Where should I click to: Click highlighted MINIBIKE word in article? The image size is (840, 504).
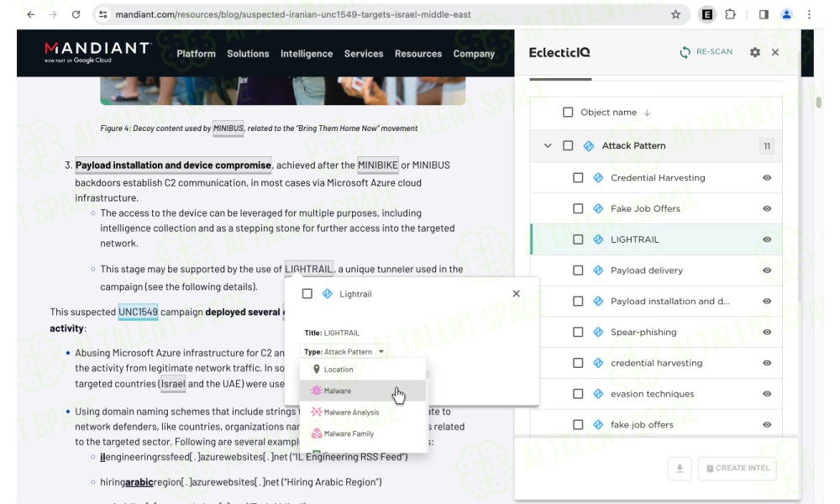tap(378, 165)
